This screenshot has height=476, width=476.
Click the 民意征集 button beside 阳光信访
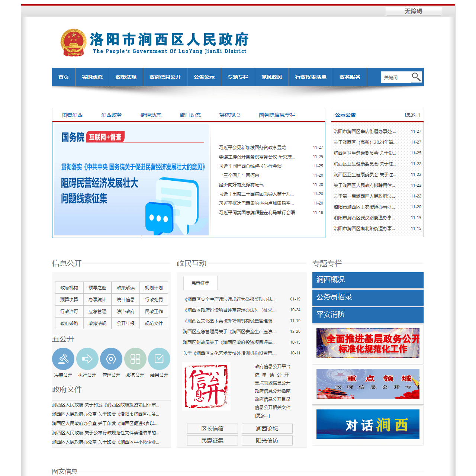click(x=212, y=441)
